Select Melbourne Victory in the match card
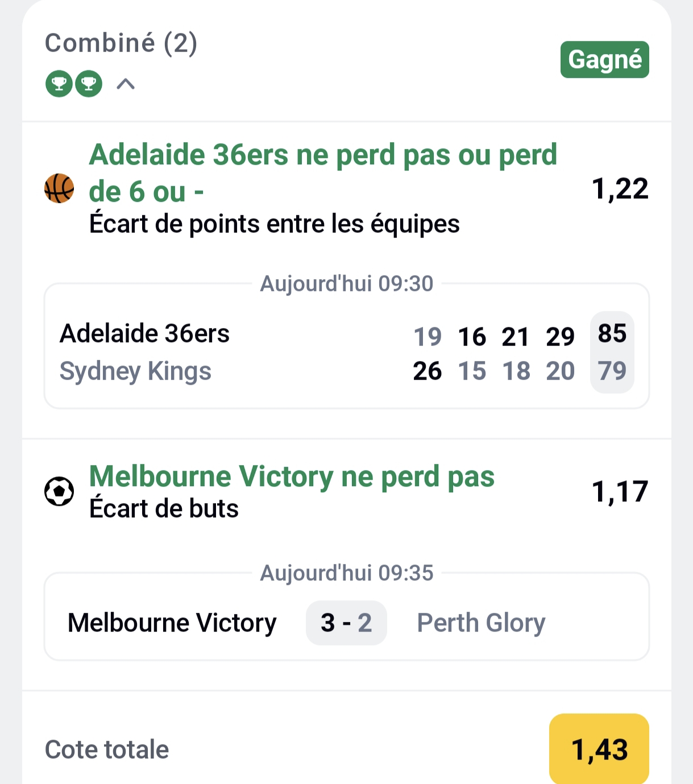The width and height of the screenshot is (693, 784). click(172, 623)
